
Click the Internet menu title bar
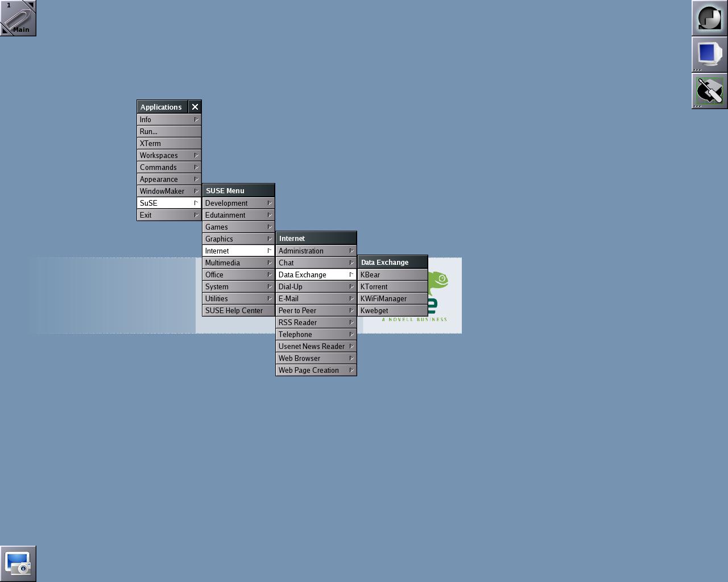pyautogui.click(x=316, y=238)
